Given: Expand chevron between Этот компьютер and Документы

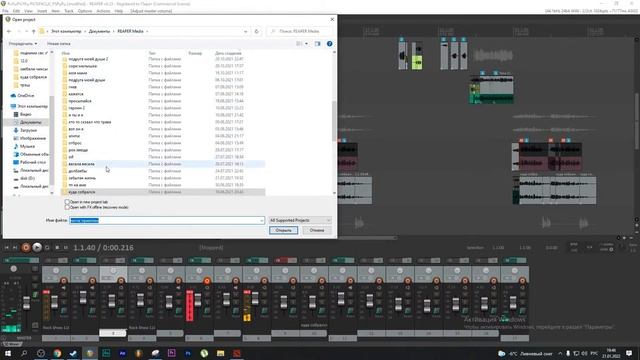Looking at the screenshot, I should pos(85,31).
